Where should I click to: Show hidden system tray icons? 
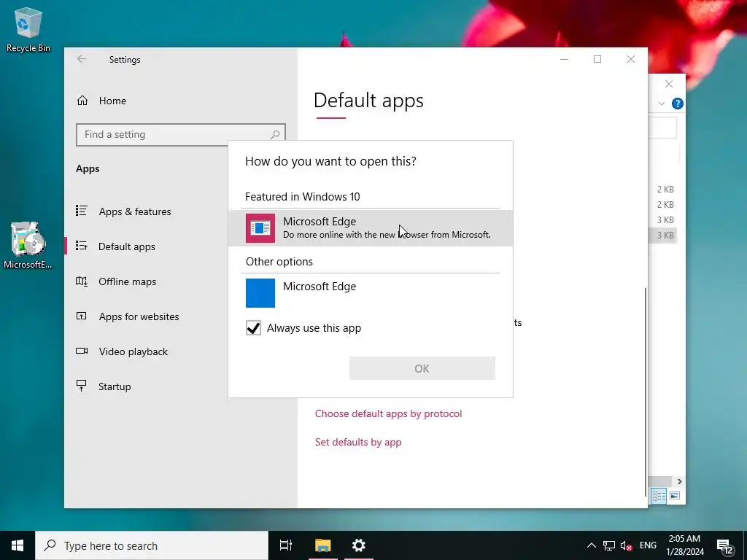click(x=591, y=545)
